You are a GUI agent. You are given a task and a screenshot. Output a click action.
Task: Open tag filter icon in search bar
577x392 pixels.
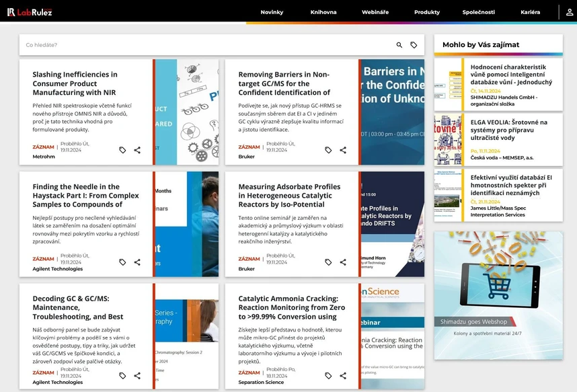[414, 45]
